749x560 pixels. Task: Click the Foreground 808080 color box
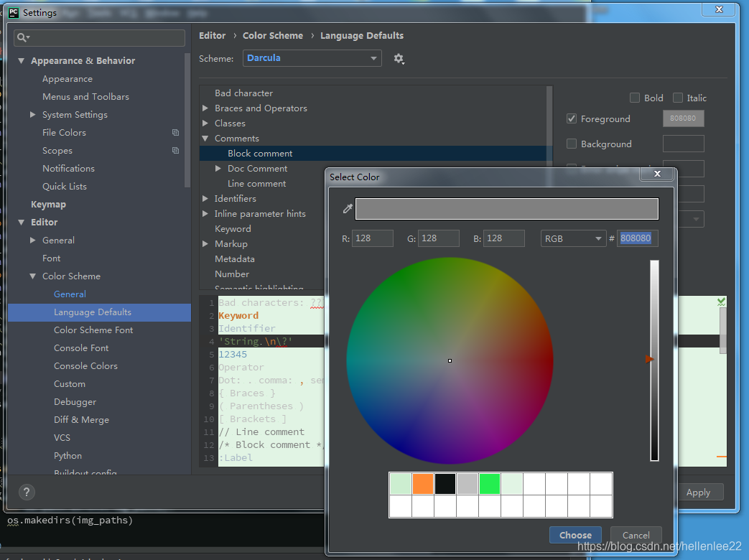click(x=683, y=118)
